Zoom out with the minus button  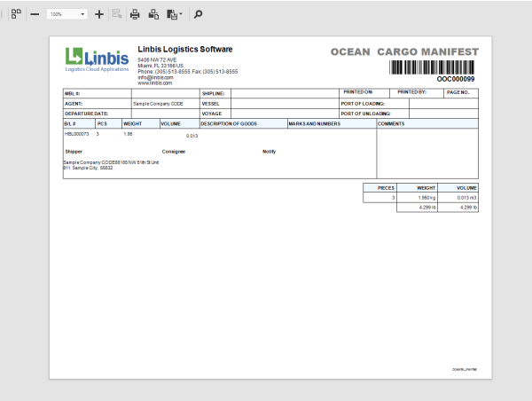click(x=35, y=14)
